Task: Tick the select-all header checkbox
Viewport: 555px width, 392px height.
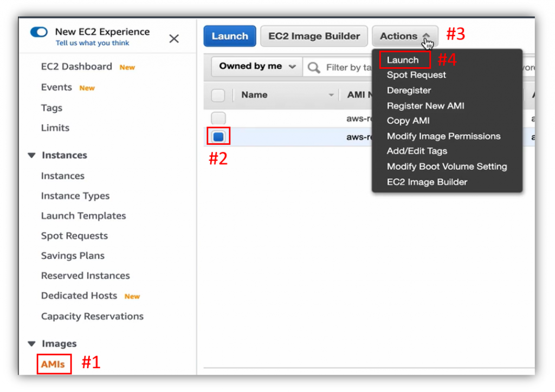Action: pos(218,95)
